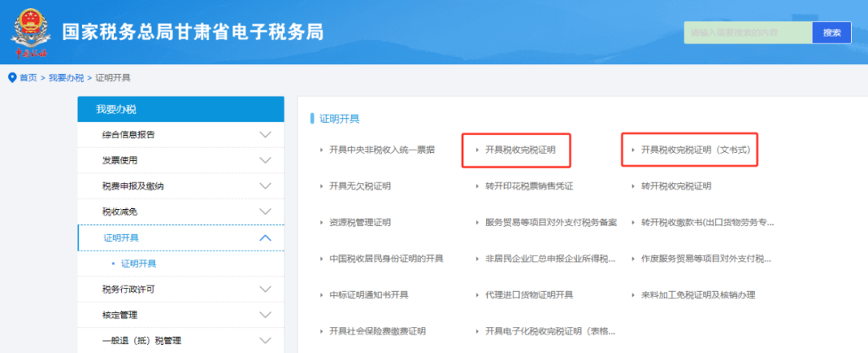The height and width of the screenshot is (353, 868).
Task: Open 开具社会保险费缴费证明
Action: pyautogui.click(x=378, y=331)
